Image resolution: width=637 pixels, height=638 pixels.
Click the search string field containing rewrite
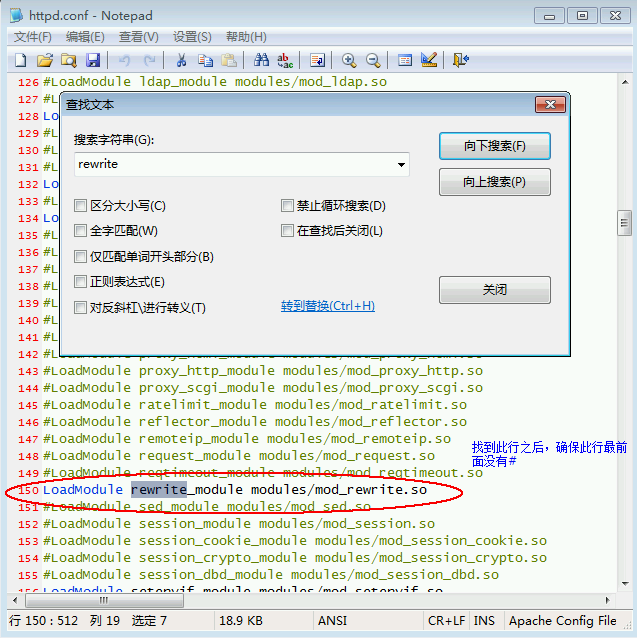pos(242,164)
